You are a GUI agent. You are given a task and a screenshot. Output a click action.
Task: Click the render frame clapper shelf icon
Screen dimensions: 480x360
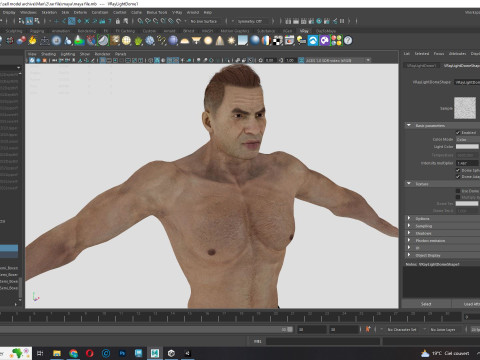[x=290, y=41]
